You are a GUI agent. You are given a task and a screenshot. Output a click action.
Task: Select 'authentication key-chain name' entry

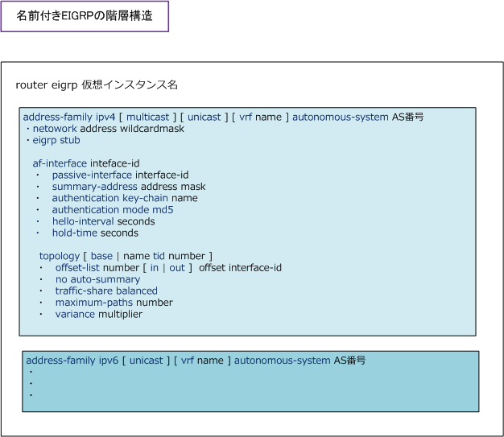pos(125,198)
